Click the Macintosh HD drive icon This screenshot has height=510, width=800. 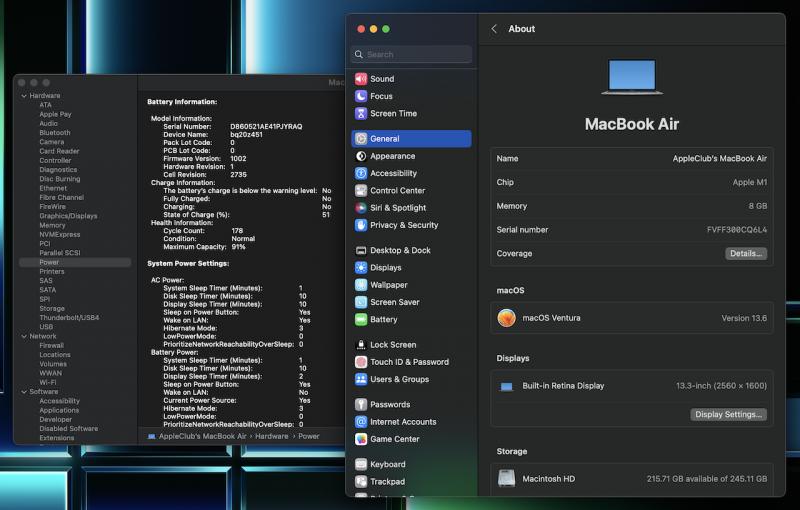507,479
